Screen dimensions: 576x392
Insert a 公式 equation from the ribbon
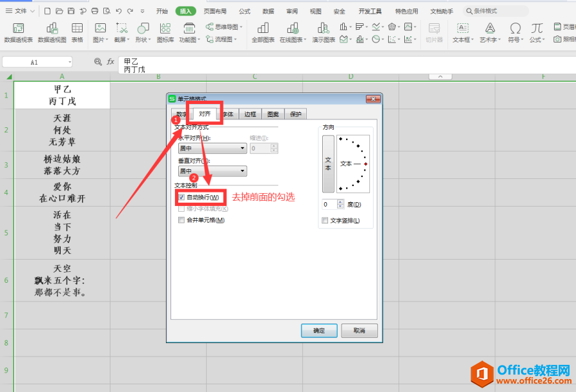tap(537, 32)
